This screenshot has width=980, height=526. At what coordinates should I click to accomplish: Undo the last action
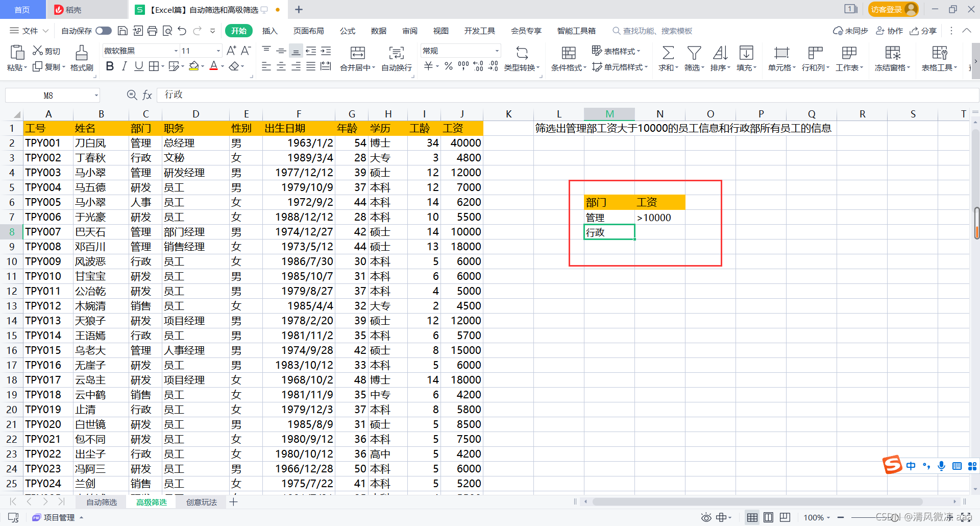coord(182,31)
